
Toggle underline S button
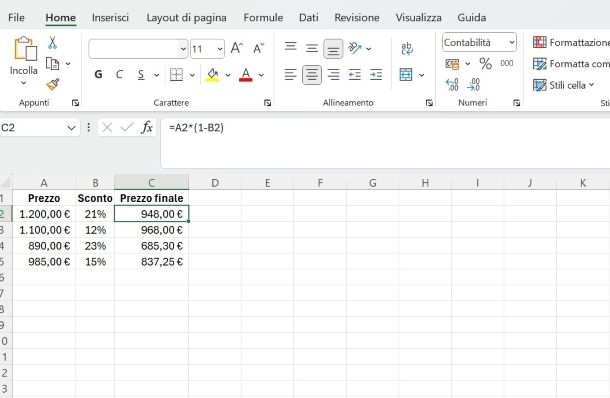coord(141,74)
